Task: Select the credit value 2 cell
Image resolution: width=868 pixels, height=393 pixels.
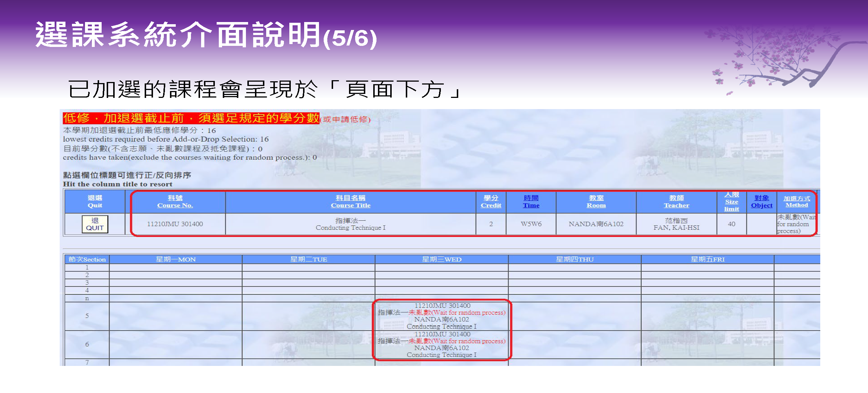Action: coord(491,224)
